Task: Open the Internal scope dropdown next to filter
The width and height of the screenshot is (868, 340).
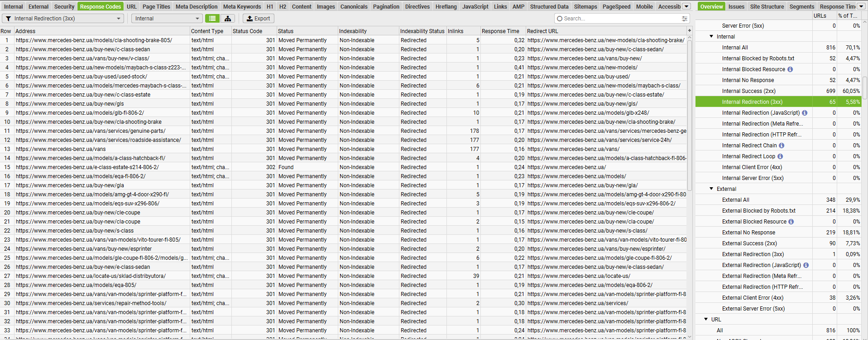Action: (167, 19)
